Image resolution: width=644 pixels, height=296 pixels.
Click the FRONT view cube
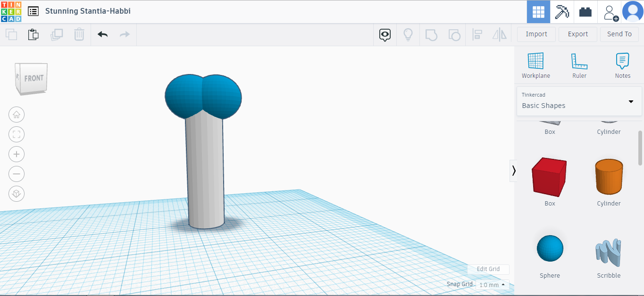click(32, 78)
